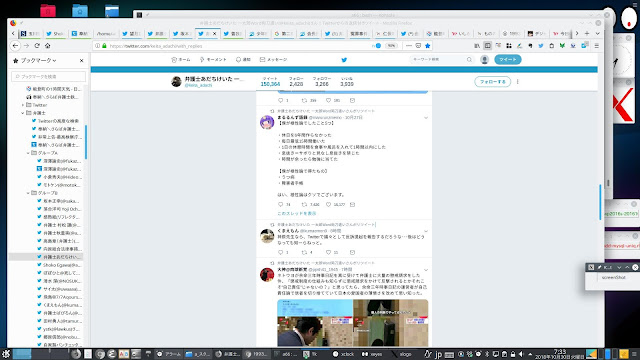
Task: Go back with the browser back arrow
Action: 16,46
